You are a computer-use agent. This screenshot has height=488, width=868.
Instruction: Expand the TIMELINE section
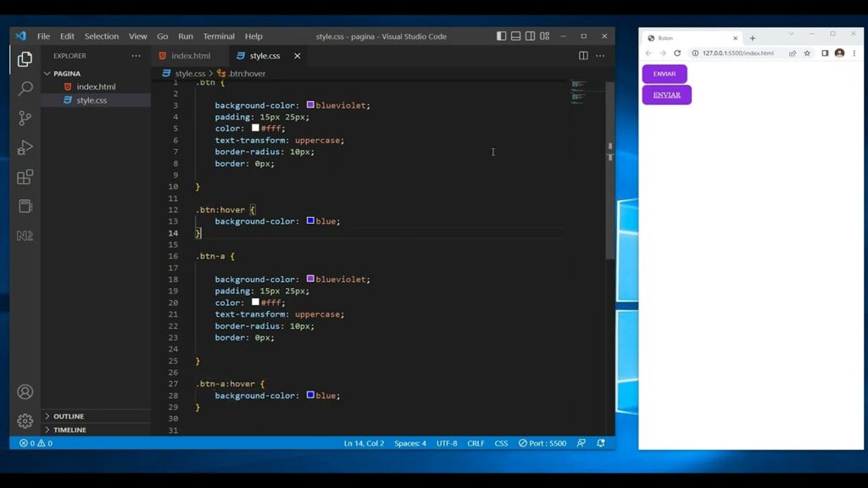[x=70, y=430]
